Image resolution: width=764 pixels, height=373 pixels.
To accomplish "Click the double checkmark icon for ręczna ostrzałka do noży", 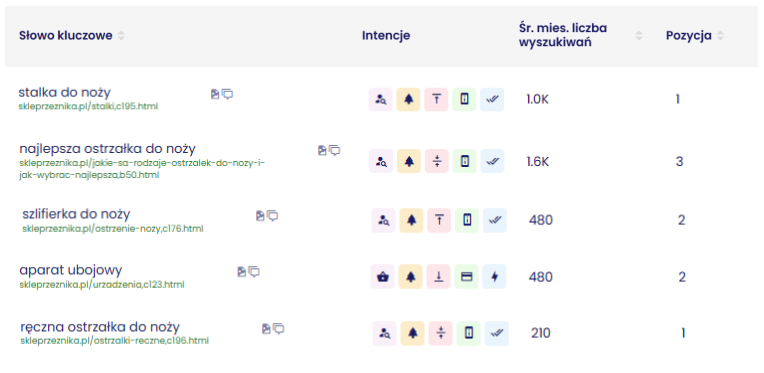I will (x=497, y=333).
